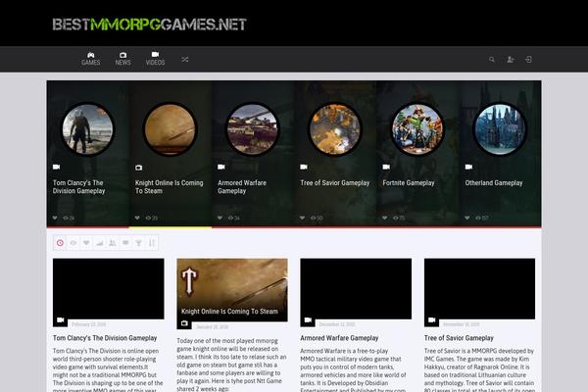This screenshot has width=588, height=392.
Task: Click Tree of Savior slide video camera icon
Action: click(304, 167)
